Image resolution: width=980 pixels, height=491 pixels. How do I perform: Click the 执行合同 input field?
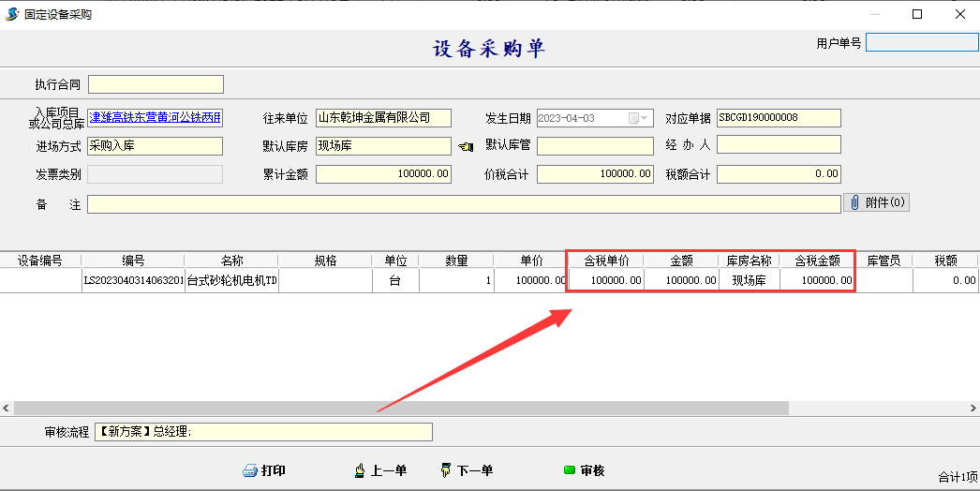tap(156, 84)
